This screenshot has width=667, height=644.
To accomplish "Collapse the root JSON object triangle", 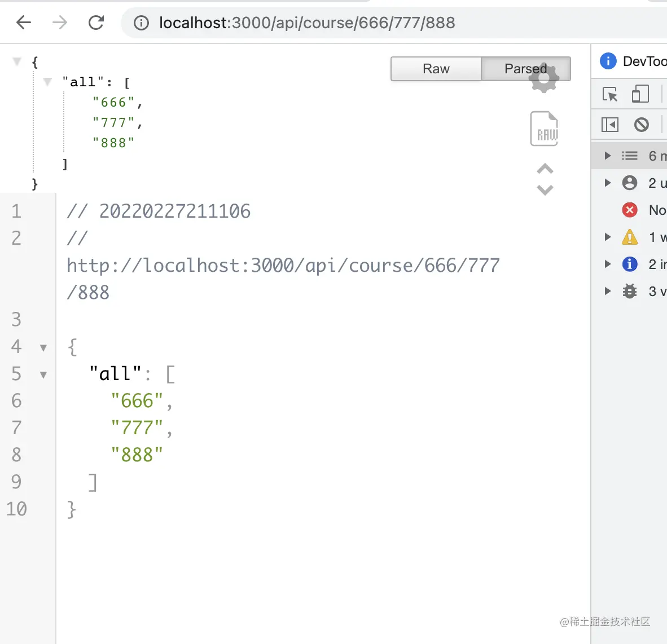I will click(17, 62).
